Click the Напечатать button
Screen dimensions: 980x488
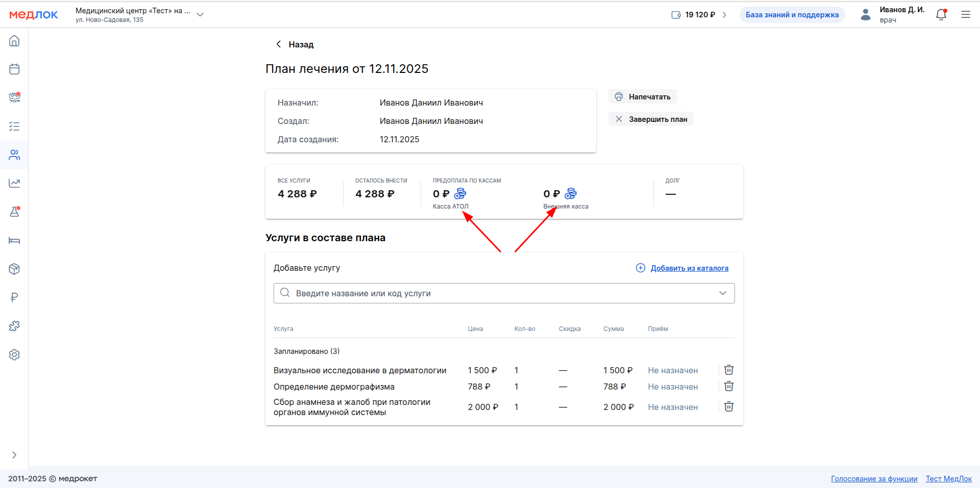[643, 97]
